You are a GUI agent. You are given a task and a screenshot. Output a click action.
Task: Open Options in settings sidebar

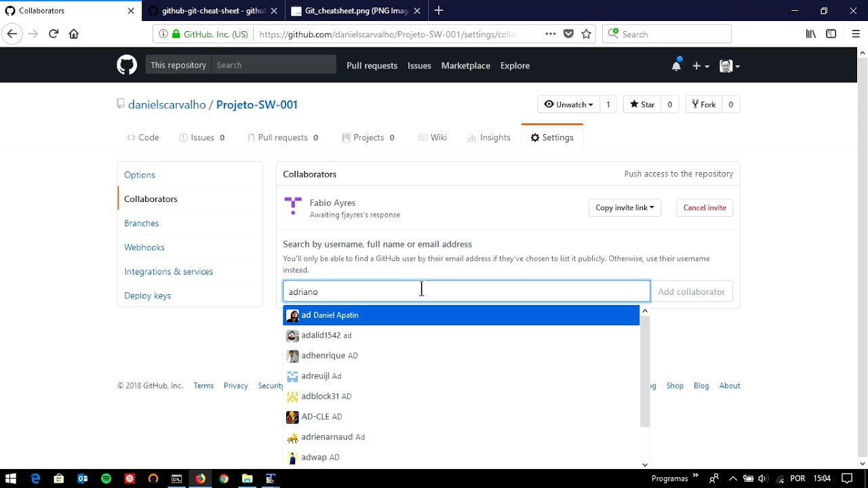pos(190,175)
